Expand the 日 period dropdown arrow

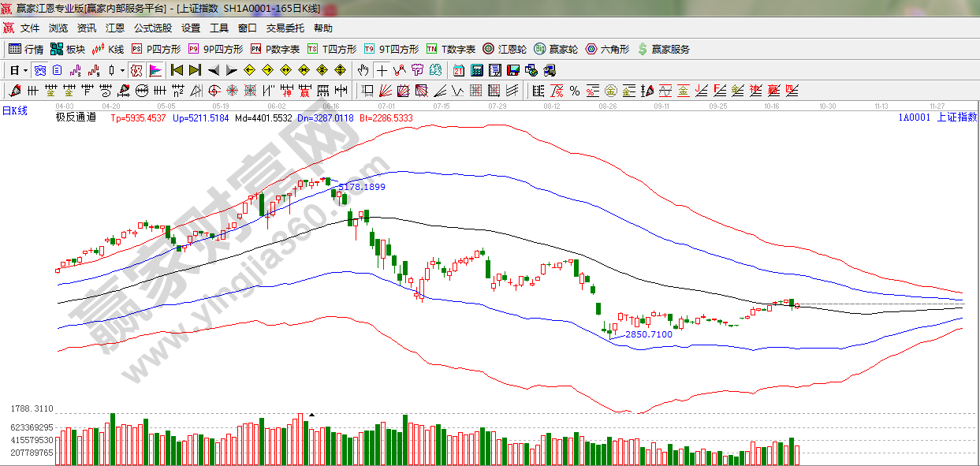pyautogui.click(x=25, y=70)
